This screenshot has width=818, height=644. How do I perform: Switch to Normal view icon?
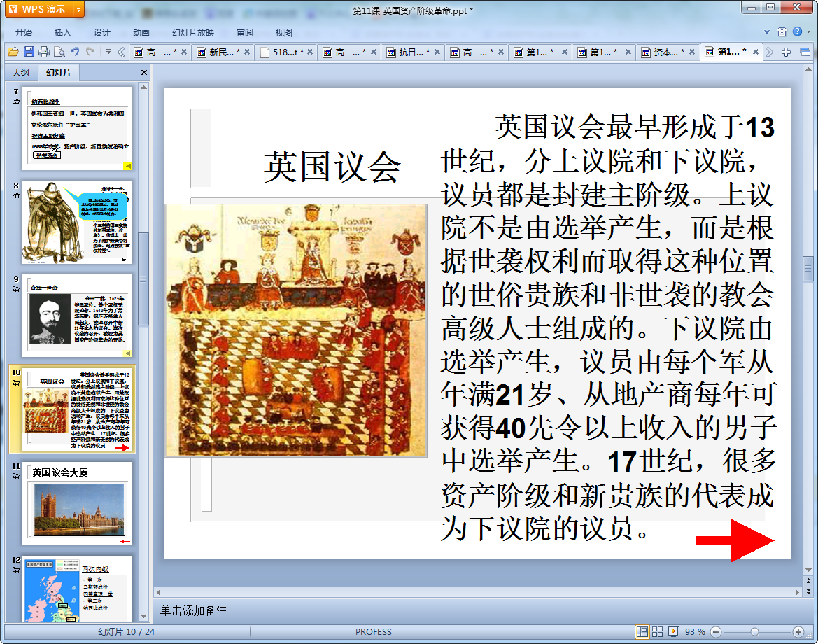click(642, 632)
